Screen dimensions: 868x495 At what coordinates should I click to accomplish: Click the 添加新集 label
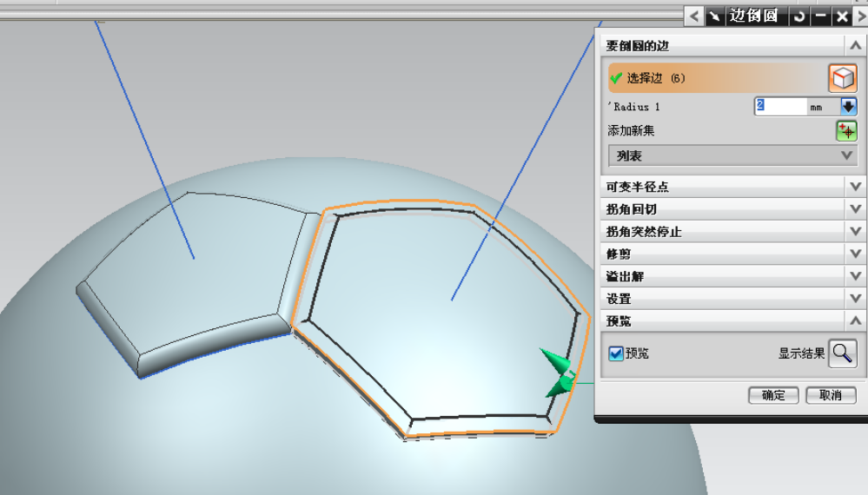631,130
